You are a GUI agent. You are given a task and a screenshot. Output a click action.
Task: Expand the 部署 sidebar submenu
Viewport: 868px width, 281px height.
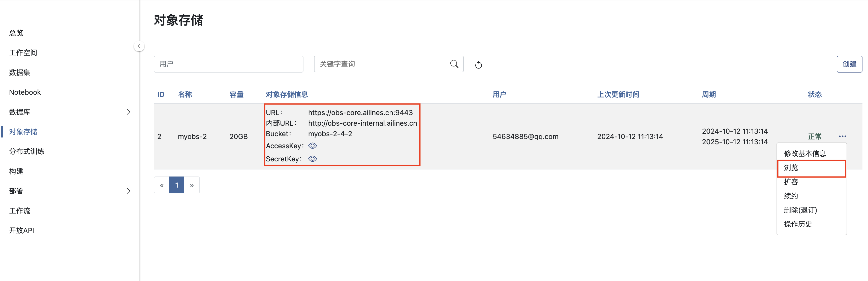click(x=128, y=191)
